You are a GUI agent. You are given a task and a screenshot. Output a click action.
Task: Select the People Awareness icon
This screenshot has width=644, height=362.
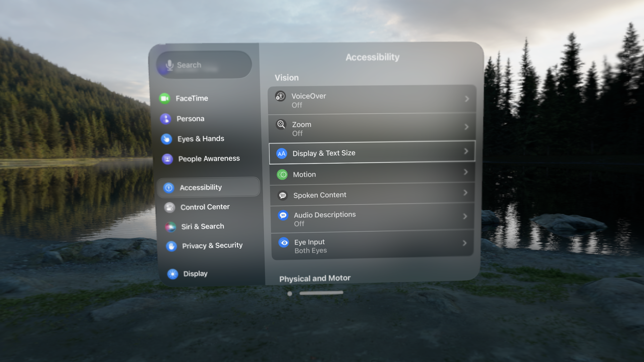click(x=167, y=159)
